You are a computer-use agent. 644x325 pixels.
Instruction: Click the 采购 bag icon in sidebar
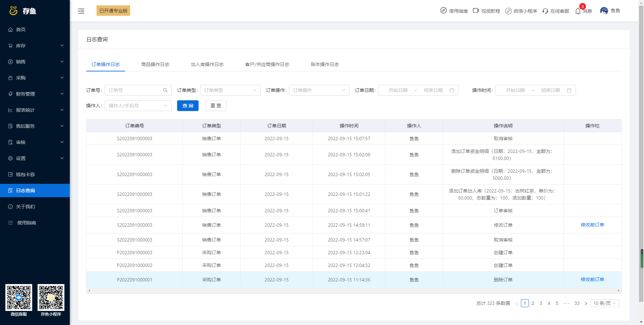10,78
